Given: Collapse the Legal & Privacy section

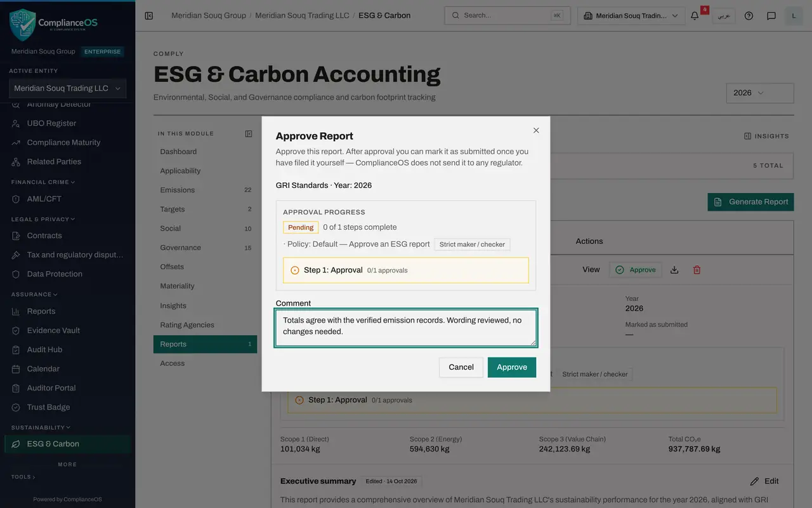Looking at the screenshot, I should [x=43, y=219].
